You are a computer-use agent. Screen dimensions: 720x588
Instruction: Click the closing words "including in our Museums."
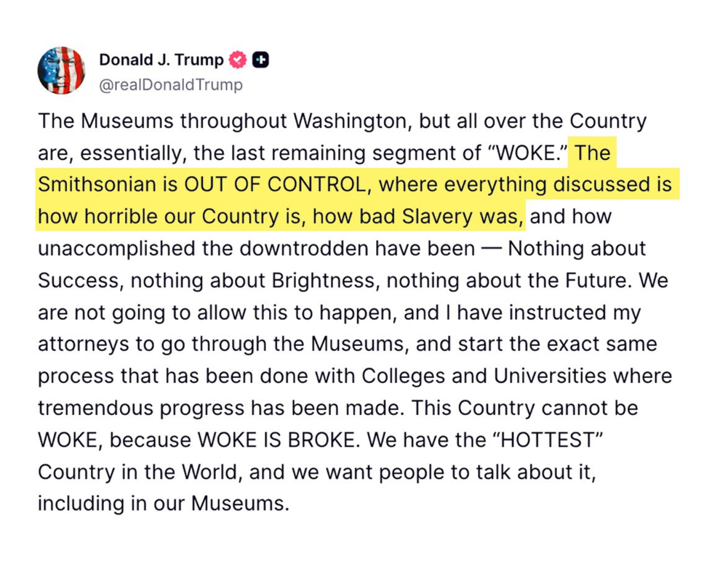coord(163,503)
